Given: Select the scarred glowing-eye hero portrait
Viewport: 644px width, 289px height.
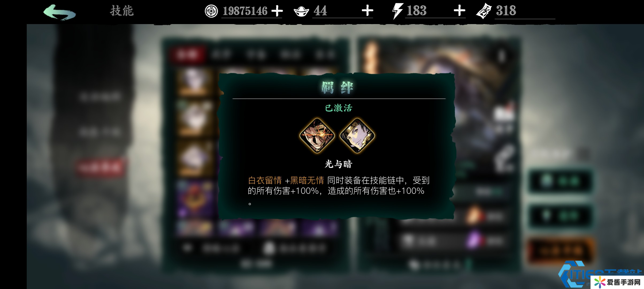Looking at the screenshot, I should coord(317,135).
